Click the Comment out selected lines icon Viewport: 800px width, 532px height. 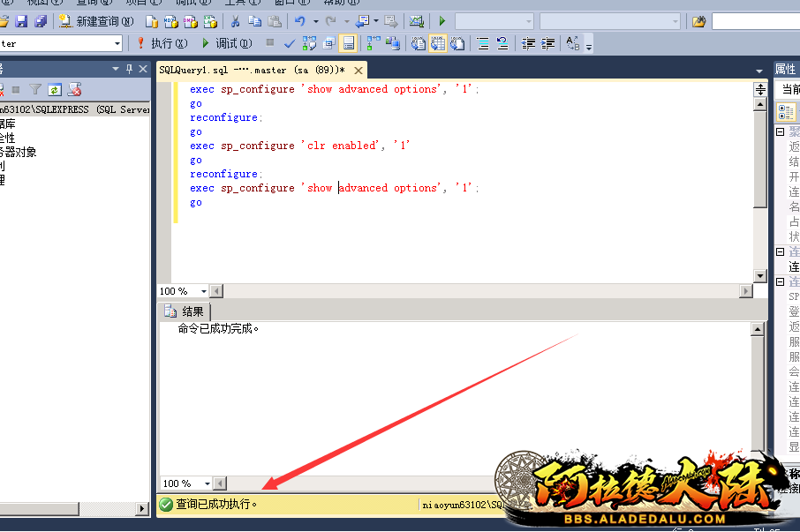482,43
